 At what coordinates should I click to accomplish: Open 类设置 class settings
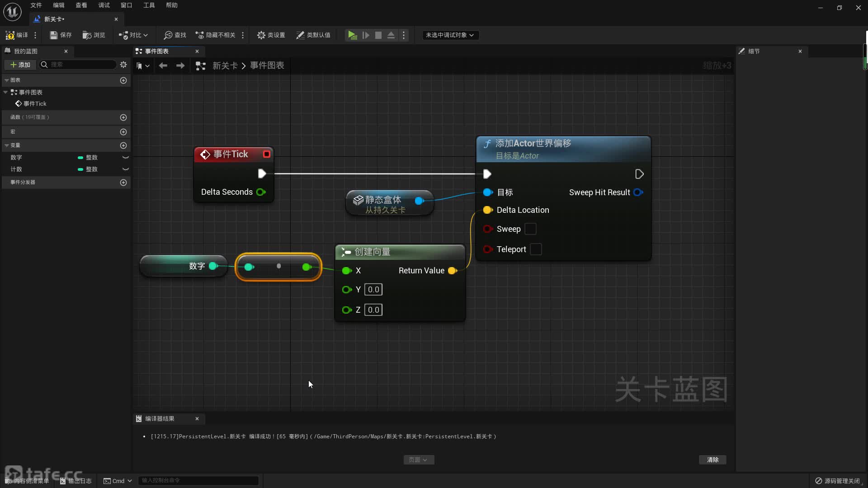(x=271, y=35)
